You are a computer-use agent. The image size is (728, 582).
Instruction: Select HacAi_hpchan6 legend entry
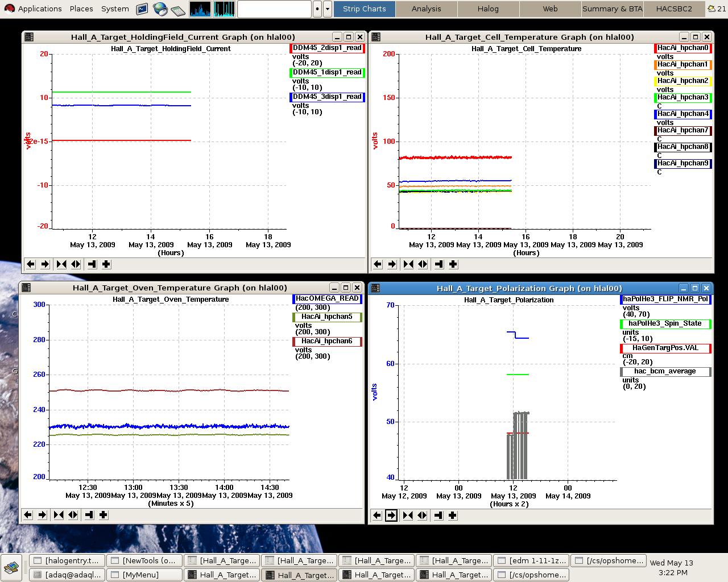click(x=327, y=342)
